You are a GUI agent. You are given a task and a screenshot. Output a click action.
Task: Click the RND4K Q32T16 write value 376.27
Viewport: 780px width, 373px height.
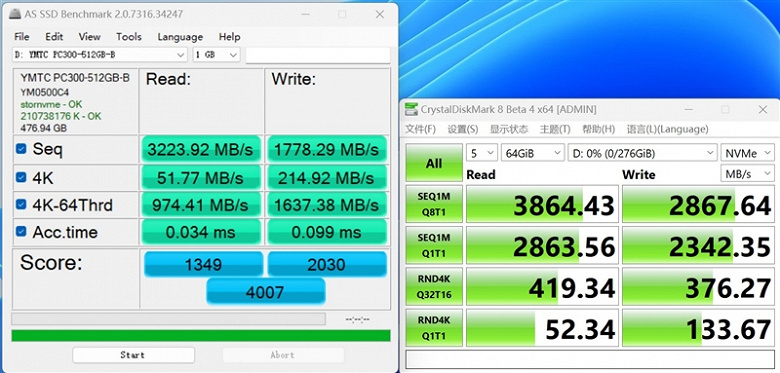[698, 286]
